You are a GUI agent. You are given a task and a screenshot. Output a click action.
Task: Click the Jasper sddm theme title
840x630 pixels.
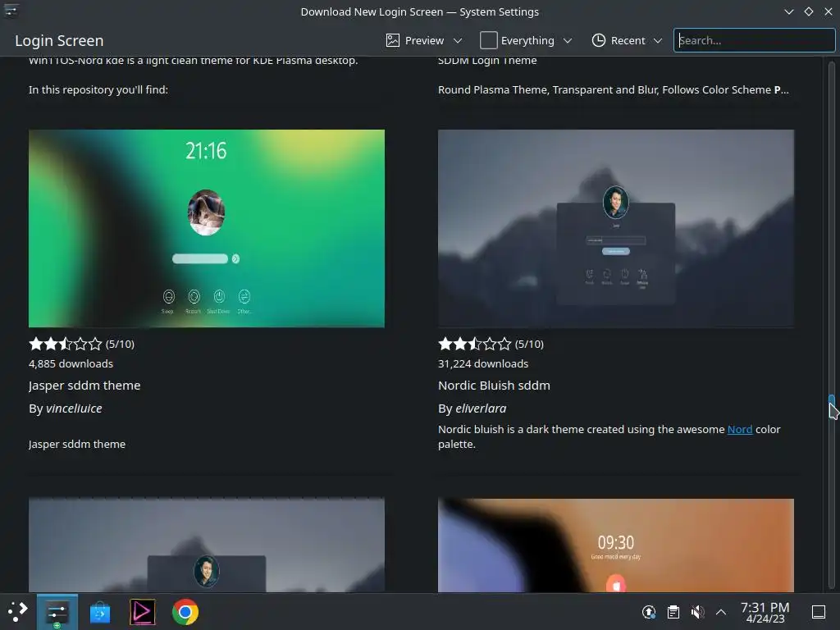(x=84, y=386)
